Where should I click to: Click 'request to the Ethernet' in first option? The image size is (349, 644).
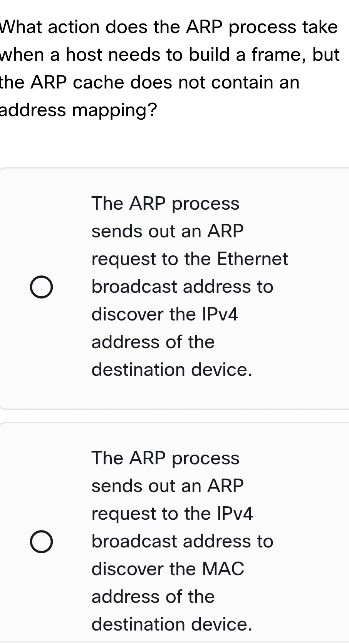click(x=190, y=259)
